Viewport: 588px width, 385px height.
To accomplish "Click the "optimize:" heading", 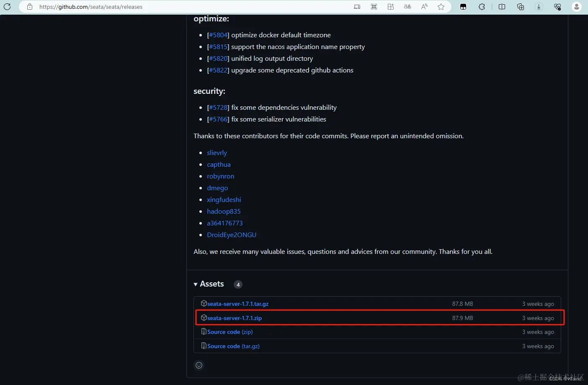I will pos(211,19).
